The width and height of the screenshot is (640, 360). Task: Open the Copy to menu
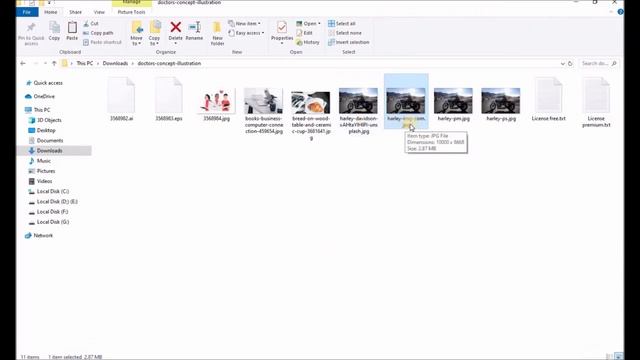click(x=155, y=33)
